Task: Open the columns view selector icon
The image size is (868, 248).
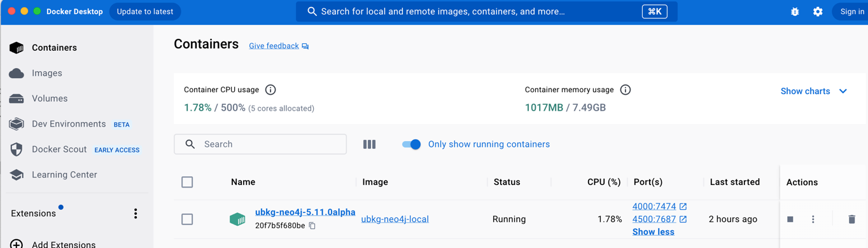Action: (369, 144)
